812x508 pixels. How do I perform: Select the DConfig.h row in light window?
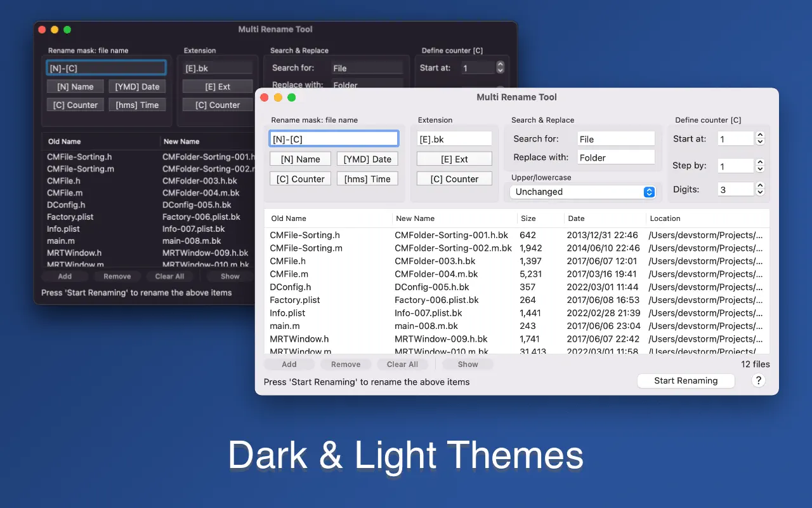pyautogui.click(x=517, y=287)
